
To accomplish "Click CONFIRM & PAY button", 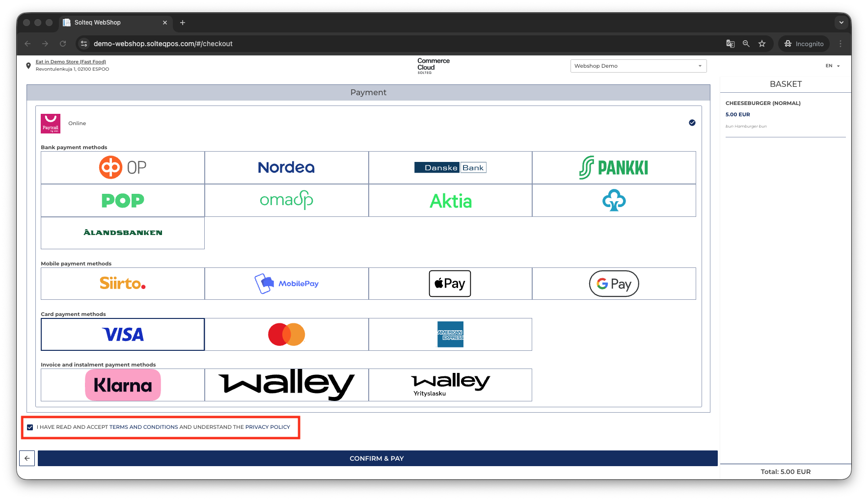I will coord(377,458).
